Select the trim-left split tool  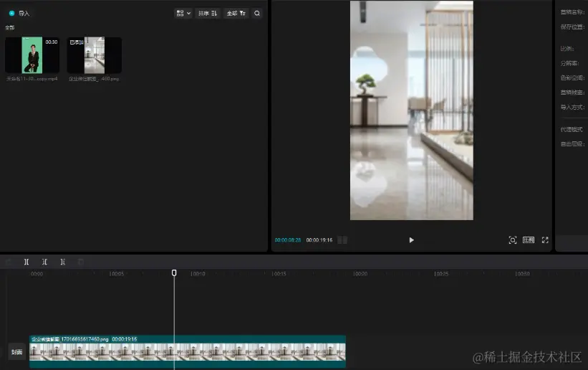pyautogui.click(x=44, y=262)
